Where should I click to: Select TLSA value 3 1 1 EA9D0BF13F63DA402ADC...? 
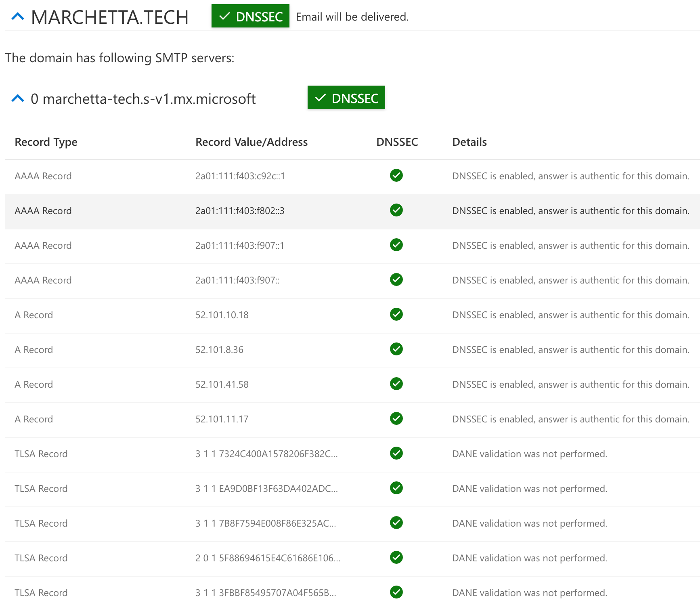[266, 489]
